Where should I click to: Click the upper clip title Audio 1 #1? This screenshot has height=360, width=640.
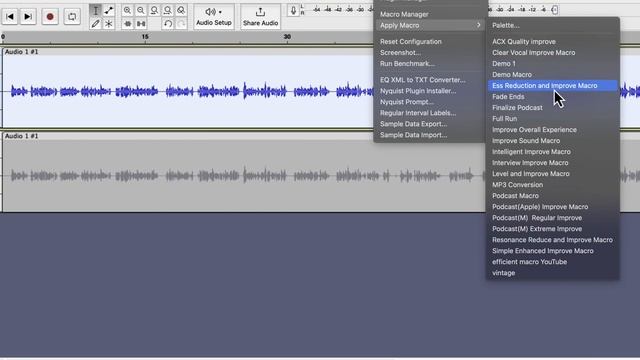pyautogui.click(x=21, y=52)
